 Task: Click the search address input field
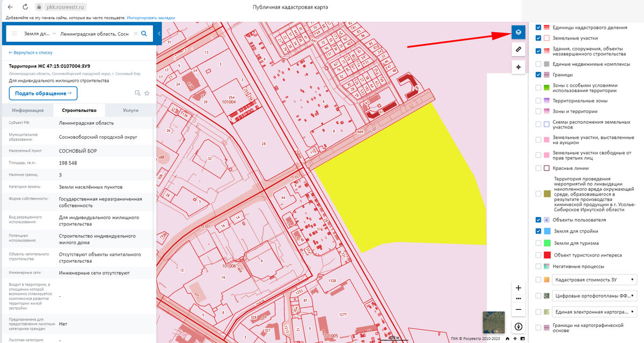coord(94,34)
